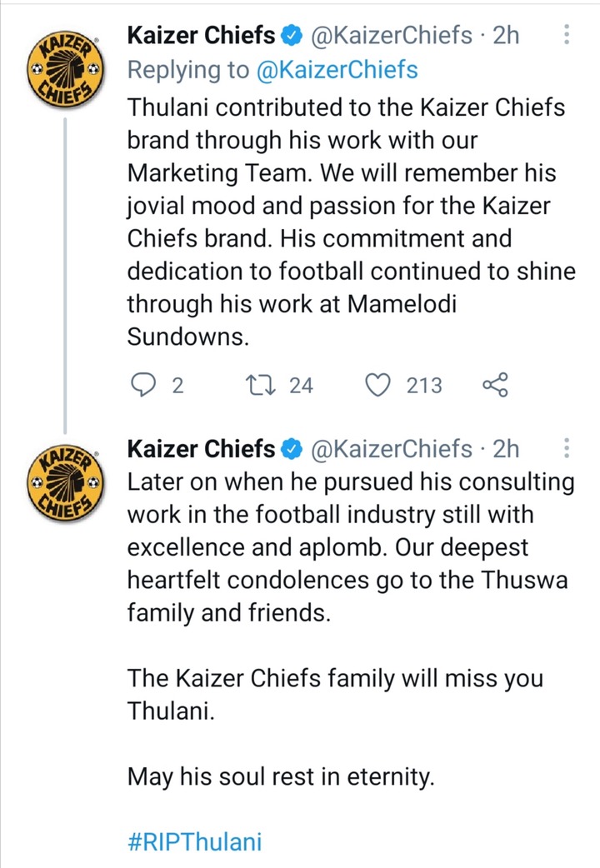Open the #RIPThulani hashtag
600x868 pixels.
click(x=194, y=841)
